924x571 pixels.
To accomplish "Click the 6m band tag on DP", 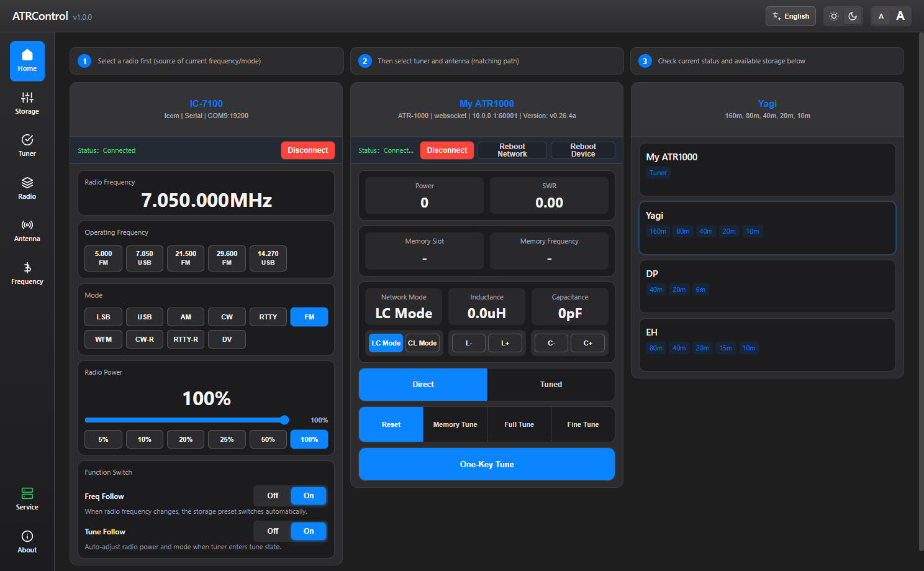I will pyautogui.click(x=700, y=290).
